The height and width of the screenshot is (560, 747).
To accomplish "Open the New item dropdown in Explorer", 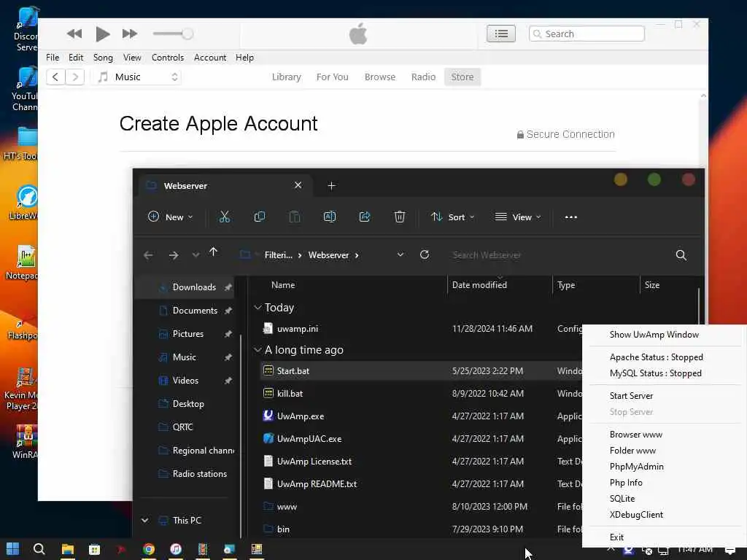I will (x=171, y=217).
